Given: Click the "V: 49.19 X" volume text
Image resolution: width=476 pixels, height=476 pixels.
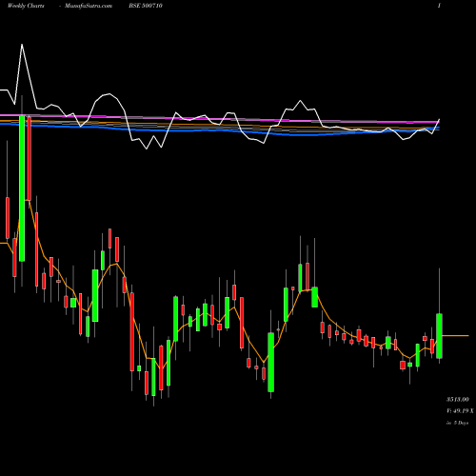Looking at the screenshot, I should click(x=460, y=411).
